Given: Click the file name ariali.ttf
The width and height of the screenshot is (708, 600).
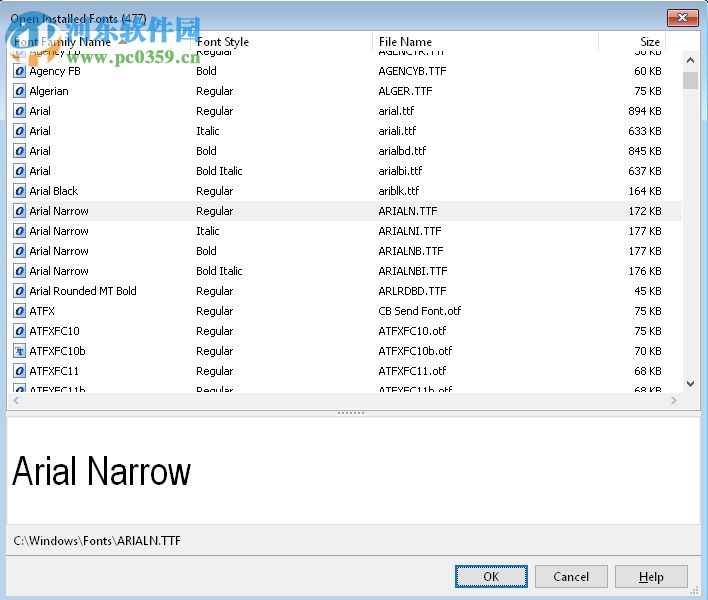Looking at the screenshot, I should (x=397, y=131).
